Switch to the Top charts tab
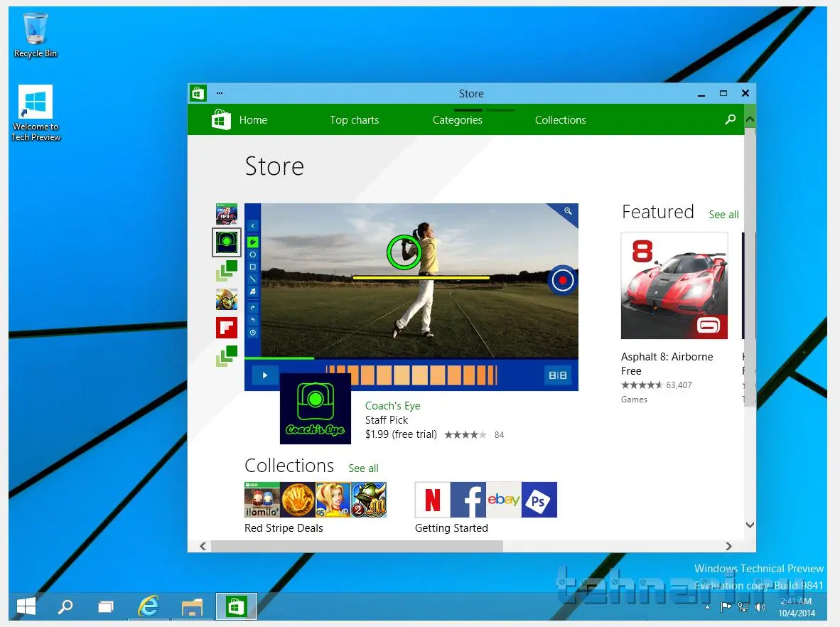The width and height of the screenshot is (840, 627). pyautogui.click(x=354, y=120)
